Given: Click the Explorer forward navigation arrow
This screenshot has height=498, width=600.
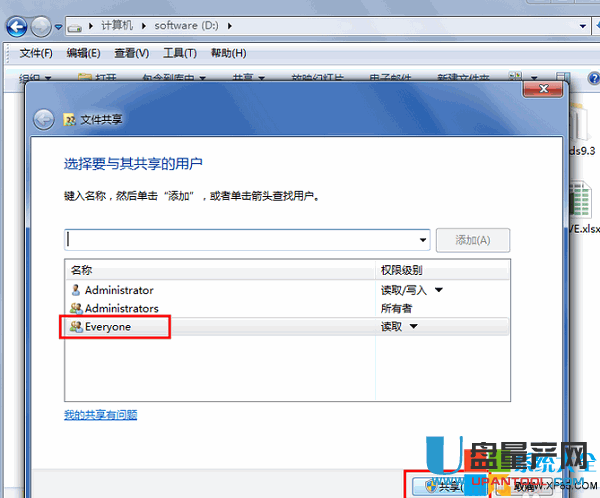Looking at the screenshot, I should pyautogui.click(x=41, y=27).
